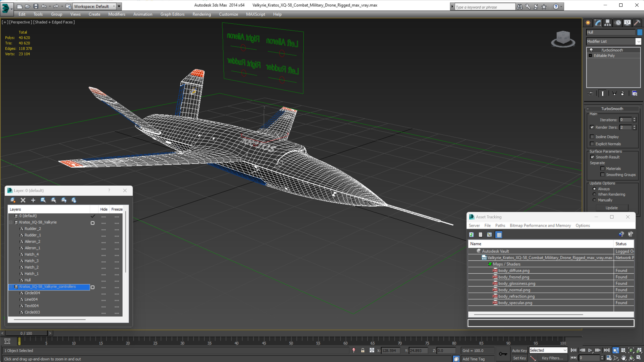
Task: Open the Display command panel tab
Action: point(627,23)
